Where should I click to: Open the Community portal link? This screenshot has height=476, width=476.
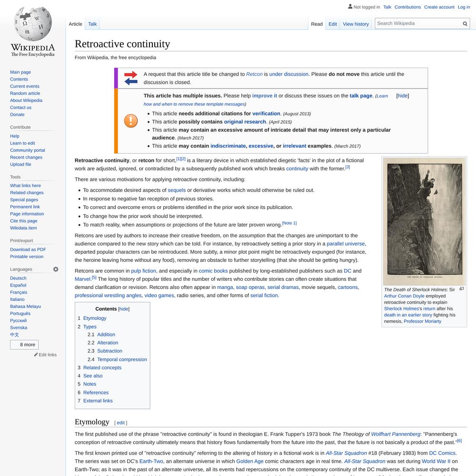click(x=27, y=150)
